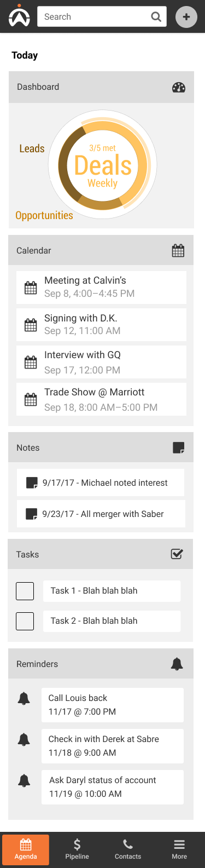The image size is (205, 868).
Task: Click the app logo in header
Action: [19, 16]
